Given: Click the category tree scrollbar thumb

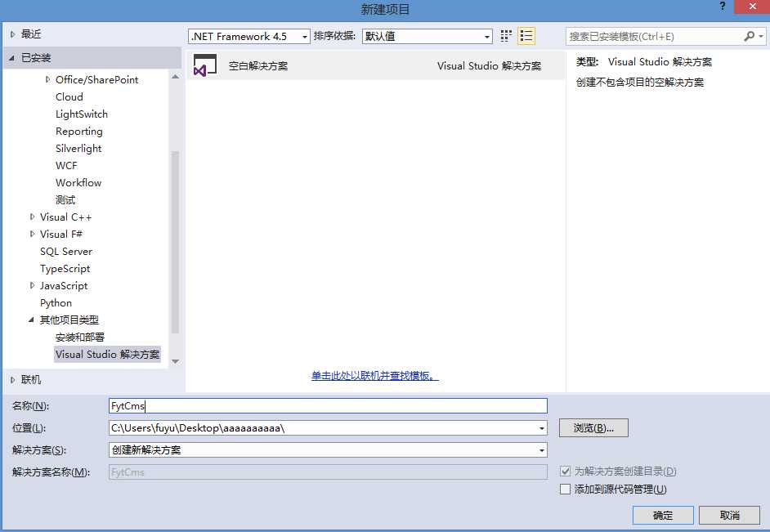Looking at the screenshot, I should pyautogui.click(x=175, y=243).
